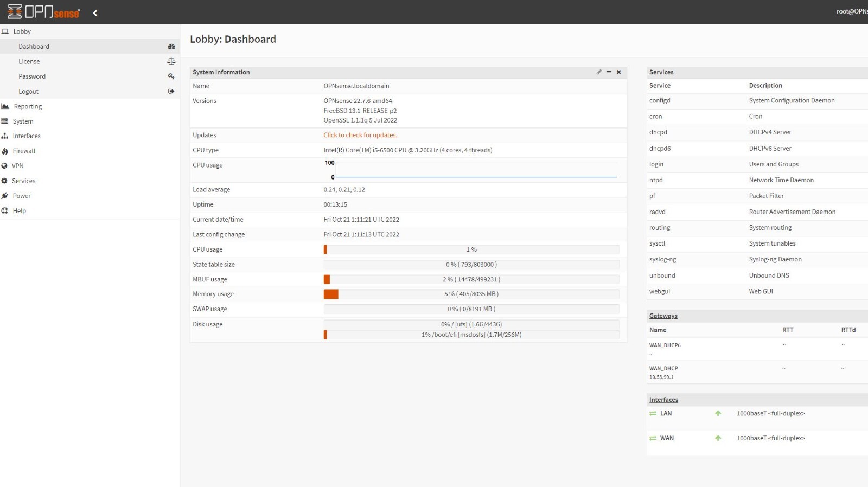Minimize the System Information widget

point(609,72)
